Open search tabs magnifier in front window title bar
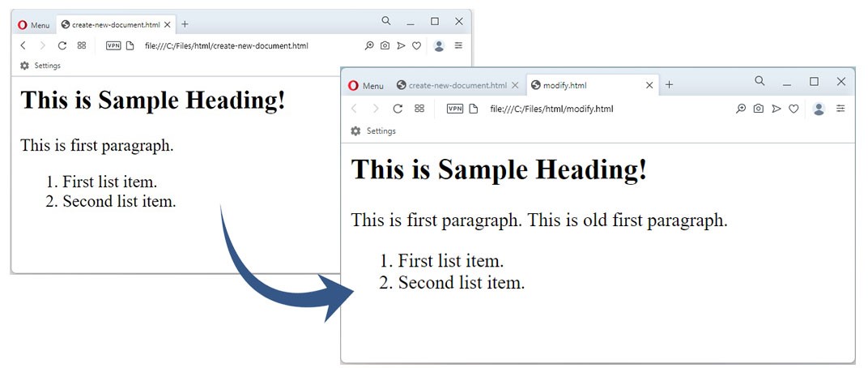This screenshot has height=368, width=868. pyautogui.click(x=759, y=81)
